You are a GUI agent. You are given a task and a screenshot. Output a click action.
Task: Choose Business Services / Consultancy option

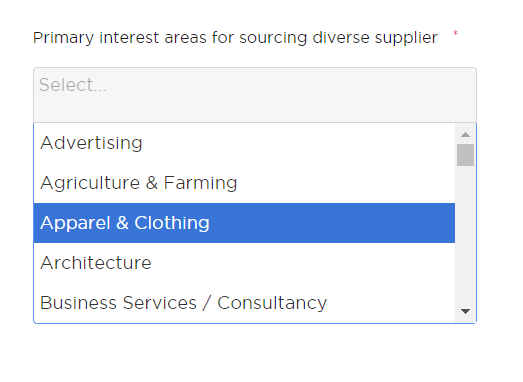pyautogui.click(x=244, y=303)
